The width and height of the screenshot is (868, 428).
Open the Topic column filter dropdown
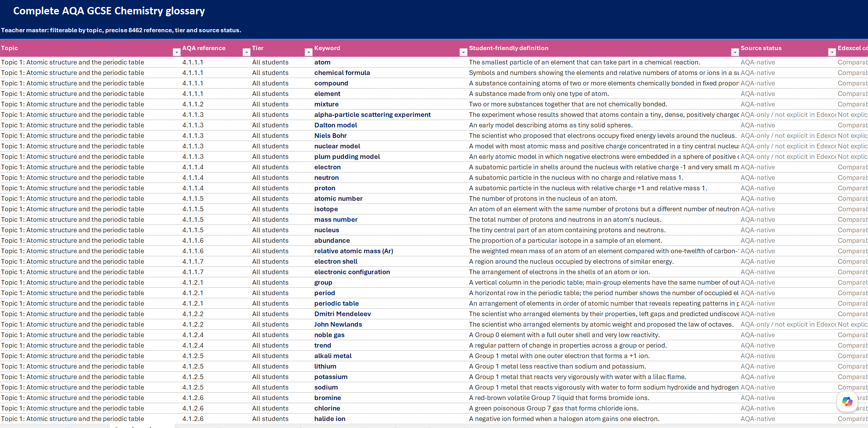tap(176, 52)
